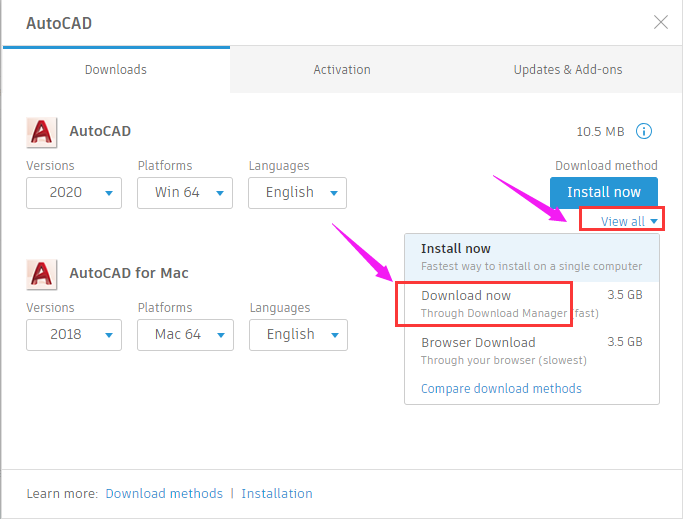683x519 pixels.
Task: Open the Mac 64 Platforms dropdown
Action: tap(186, 335)
